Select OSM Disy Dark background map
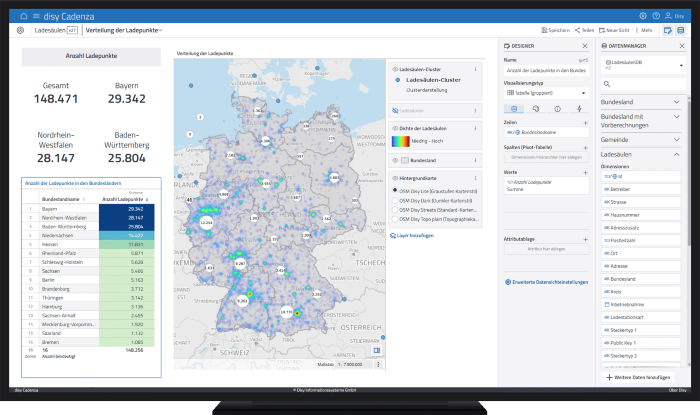The image size is (700, 415). click(395, 200)
